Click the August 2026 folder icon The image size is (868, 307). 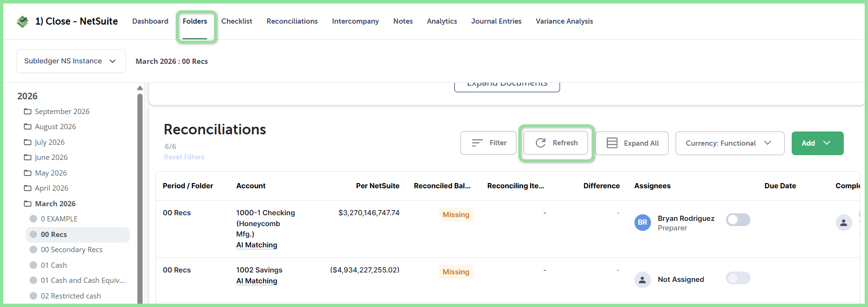pyautogui.click(x=28, y=127)
